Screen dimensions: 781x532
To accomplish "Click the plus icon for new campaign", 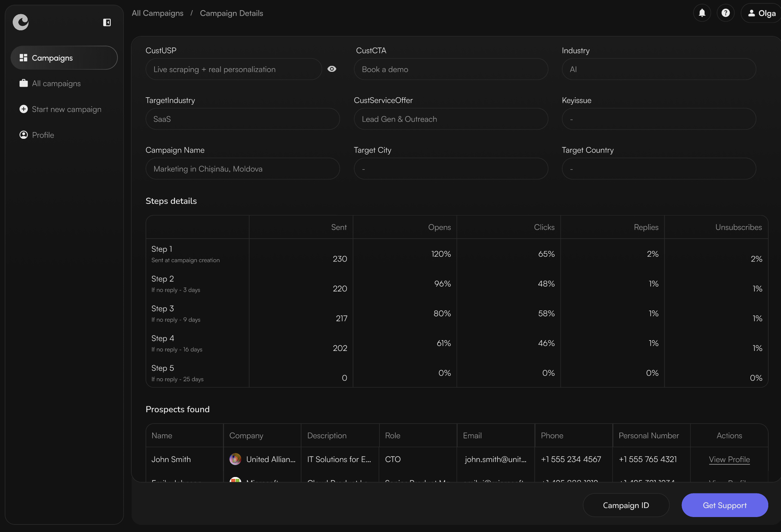I will point(24,109).
